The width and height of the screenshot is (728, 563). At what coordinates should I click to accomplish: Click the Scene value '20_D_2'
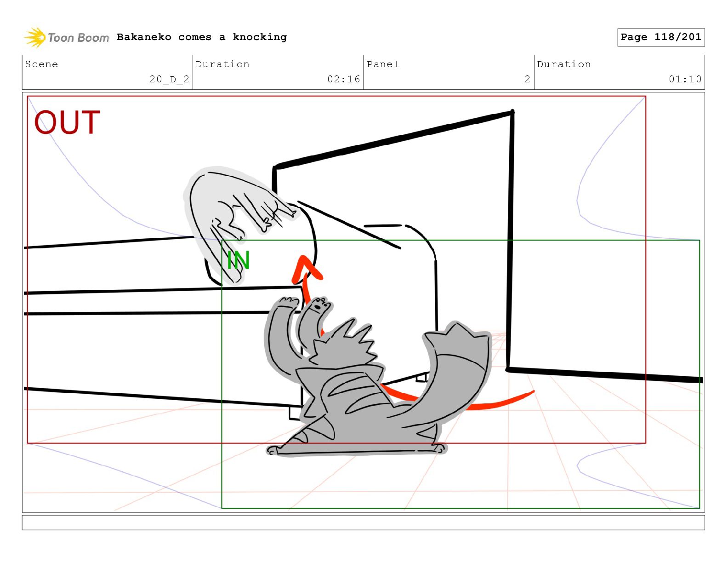tap(169, 79)
